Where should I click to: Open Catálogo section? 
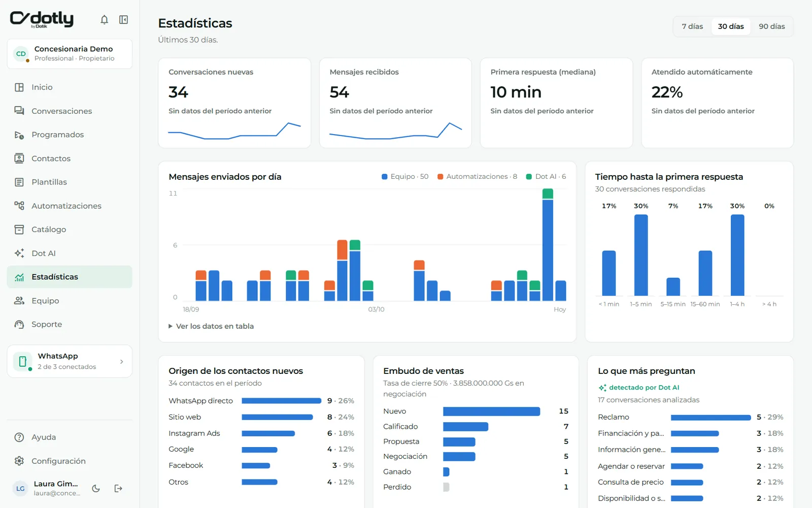[x=70, y=230]
